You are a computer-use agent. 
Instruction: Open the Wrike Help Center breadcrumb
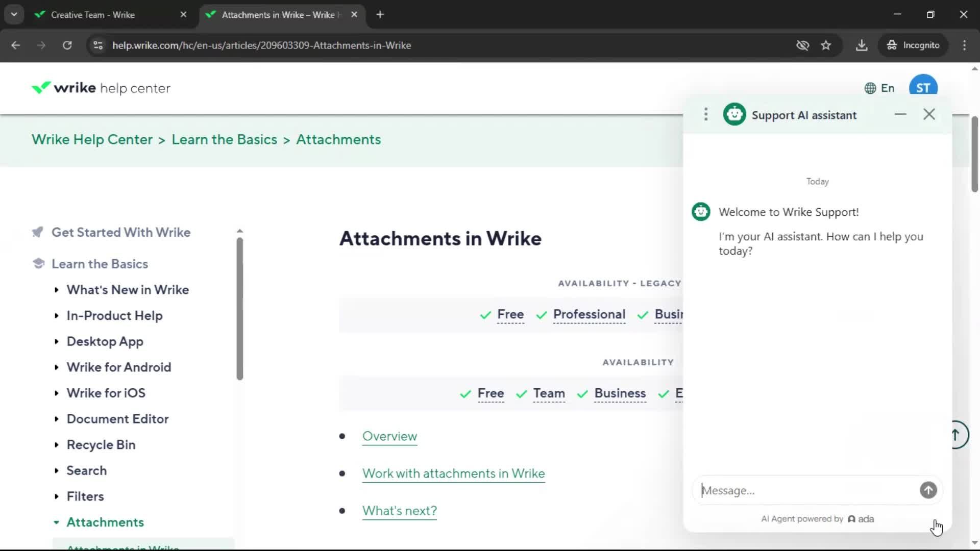92,140
